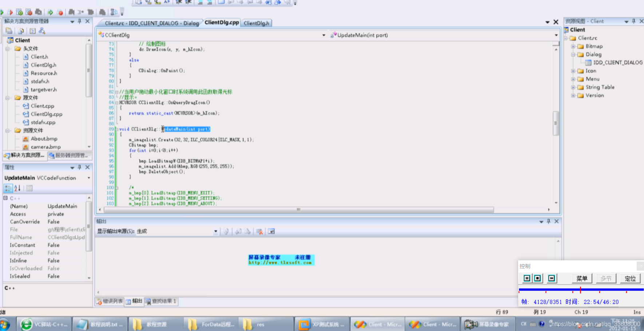Click the orange start-without-debugging arrow toolbar icon
The image size is (644, 331).
point(10,12)
